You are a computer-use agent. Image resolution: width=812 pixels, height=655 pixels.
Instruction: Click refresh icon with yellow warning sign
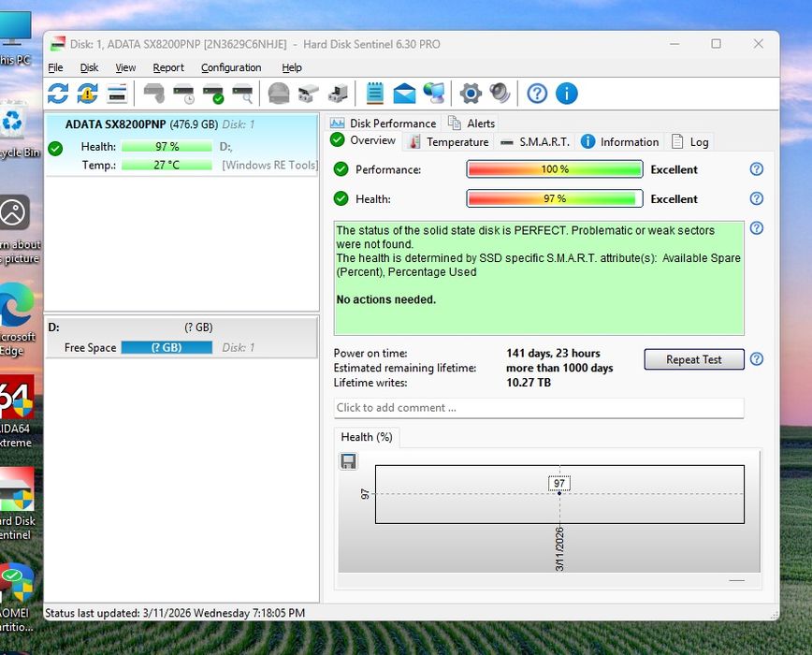(88, 94)
